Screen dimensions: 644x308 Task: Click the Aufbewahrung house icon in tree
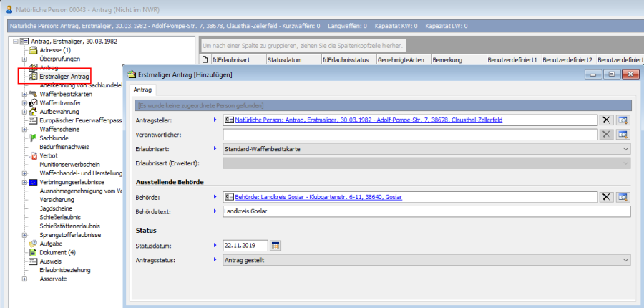[x=33, y=112]
